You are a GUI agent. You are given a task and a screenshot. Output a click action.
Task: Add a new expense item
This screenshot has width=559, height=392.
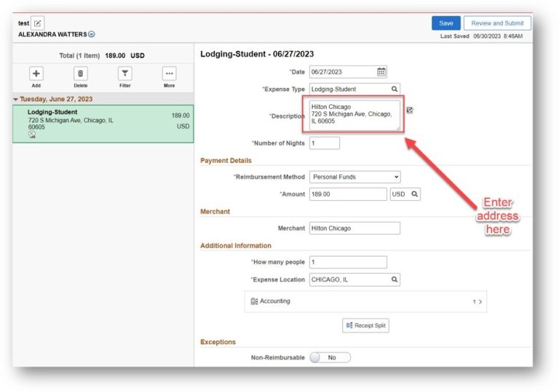pos(36,73)
